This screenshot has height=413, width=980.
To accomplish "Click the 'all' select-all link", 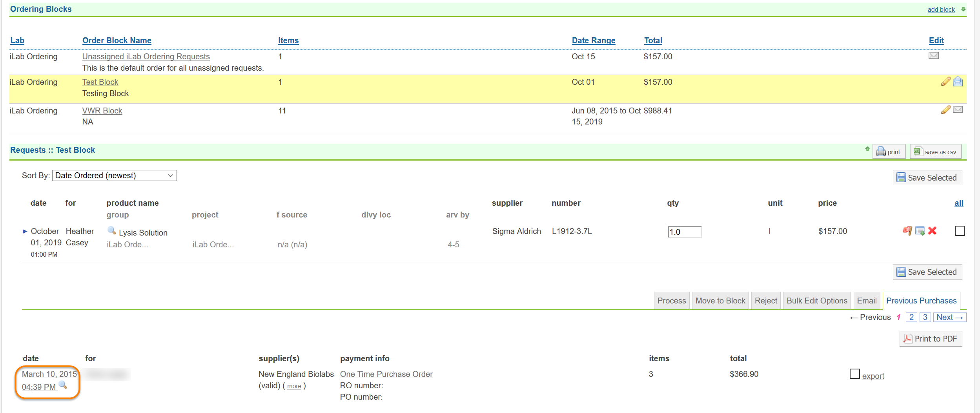I will coord(959,203).
